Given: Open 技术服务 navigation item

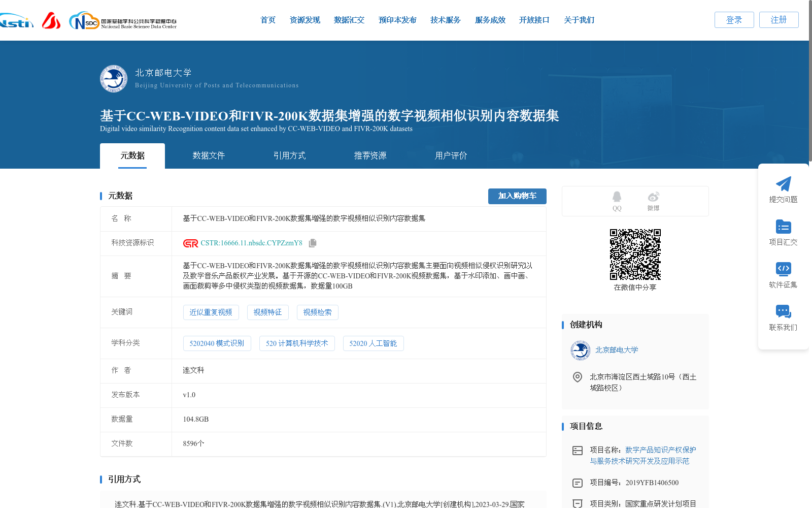Looking at the screenshot, I should click(x=446, y=20).
